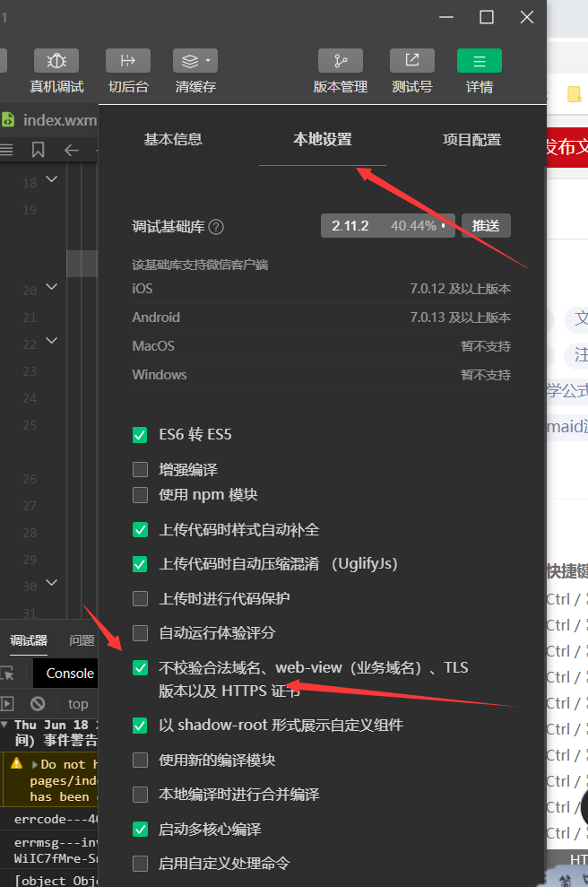Open the 2.11.2 base library version dropdown
Image resolution: width=588 pixels, height=887 pixels.
click(x=388, y=226)
